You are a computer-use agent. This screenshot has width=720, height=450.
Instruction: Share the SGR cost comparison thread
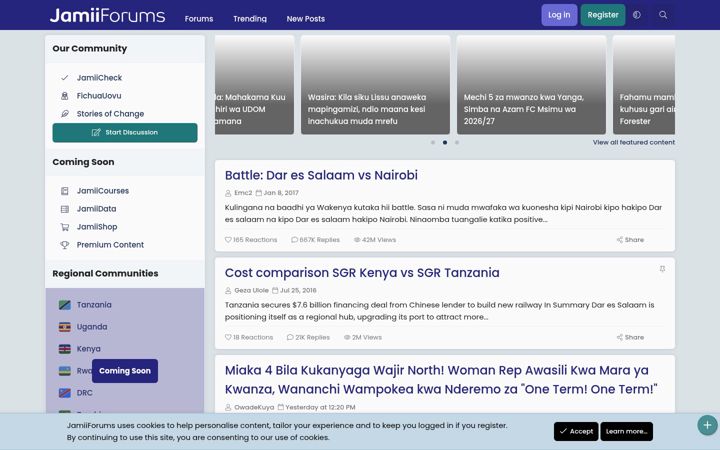point(630,337)
